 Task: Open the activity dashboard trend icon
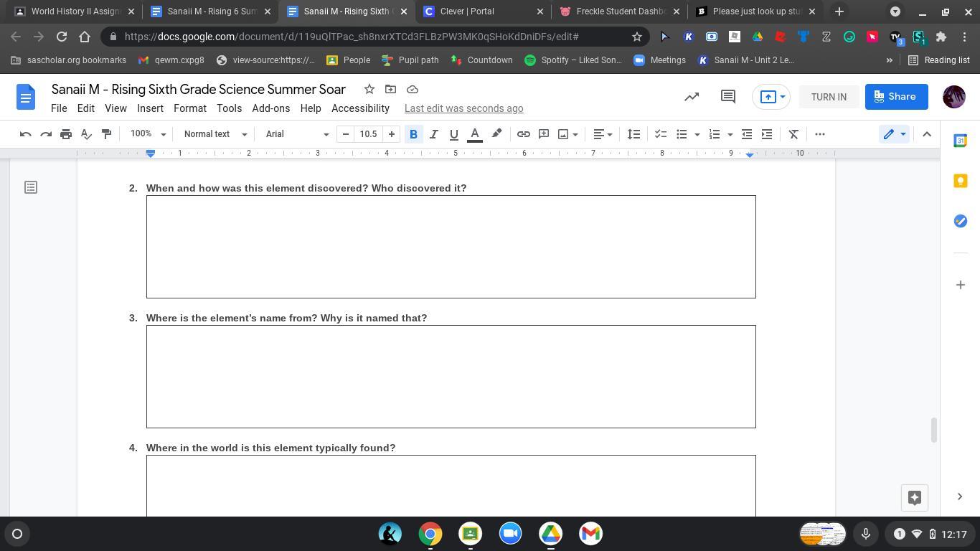(x=692, y=97)
